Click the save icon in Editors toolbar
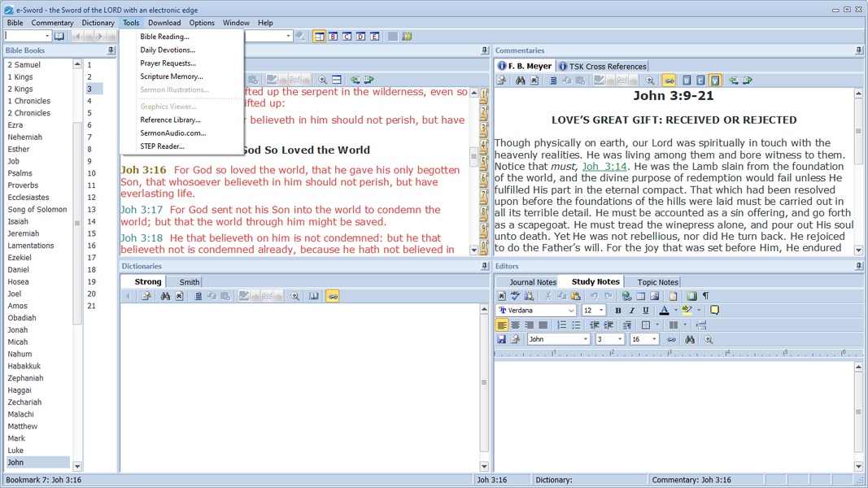Image resolution: width=868 pixels, height=488 pixels. coord(501,339)
